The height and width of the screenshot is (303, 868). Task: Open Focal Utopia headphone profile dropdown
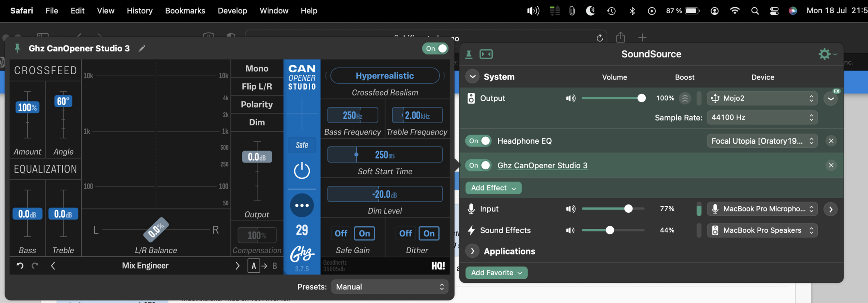tap(762, 141)
